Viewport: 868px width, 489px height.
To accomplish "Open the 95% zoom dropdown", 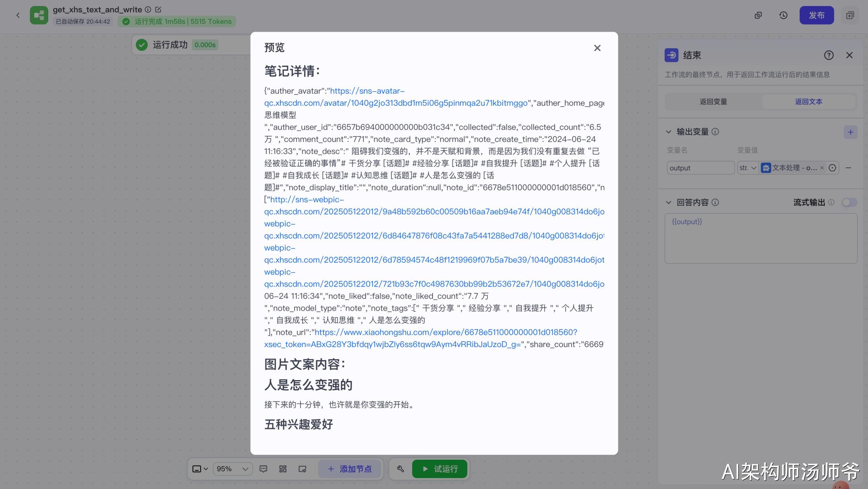I will coord(233,469).
